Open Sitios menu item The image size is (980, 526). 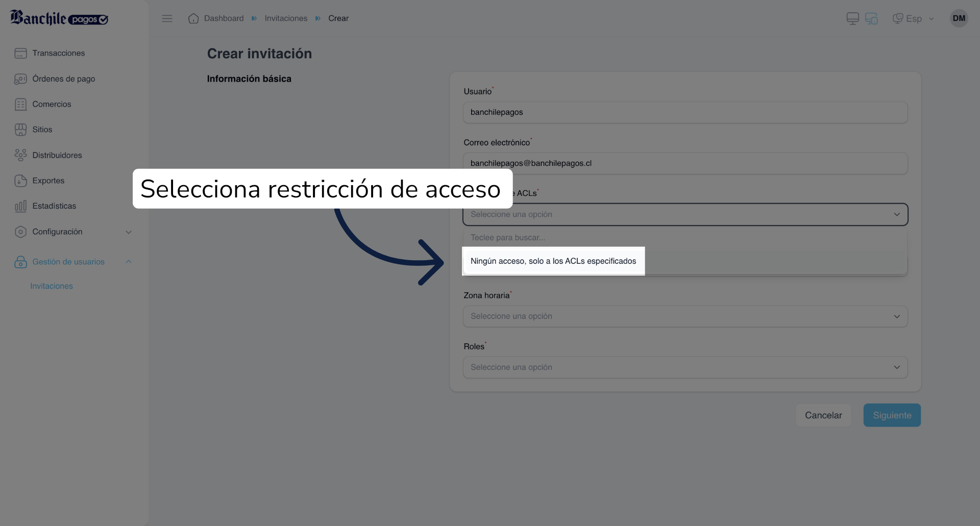(42, 130)
